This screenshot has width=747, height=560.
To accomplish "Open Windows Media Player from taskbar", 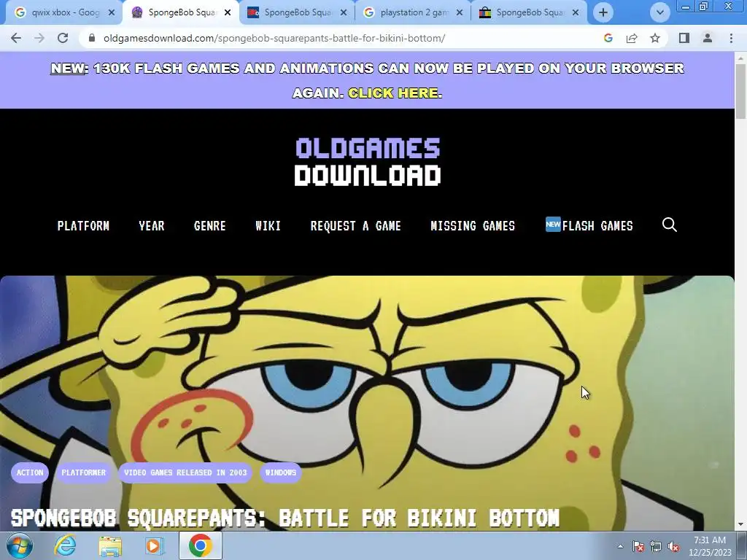I will point(155,545).
